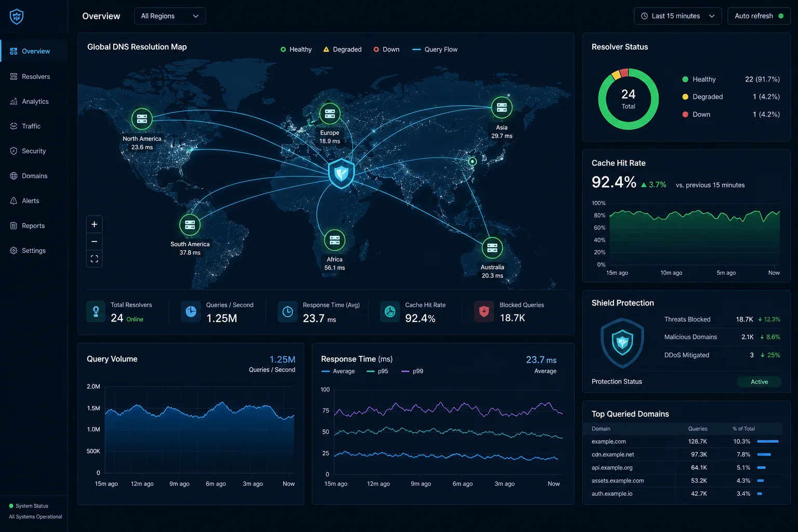Click the Blocked Queries red shield icon
Image resolution: width=798 pixels, height=532 pixels.
[x=484, y=312]
